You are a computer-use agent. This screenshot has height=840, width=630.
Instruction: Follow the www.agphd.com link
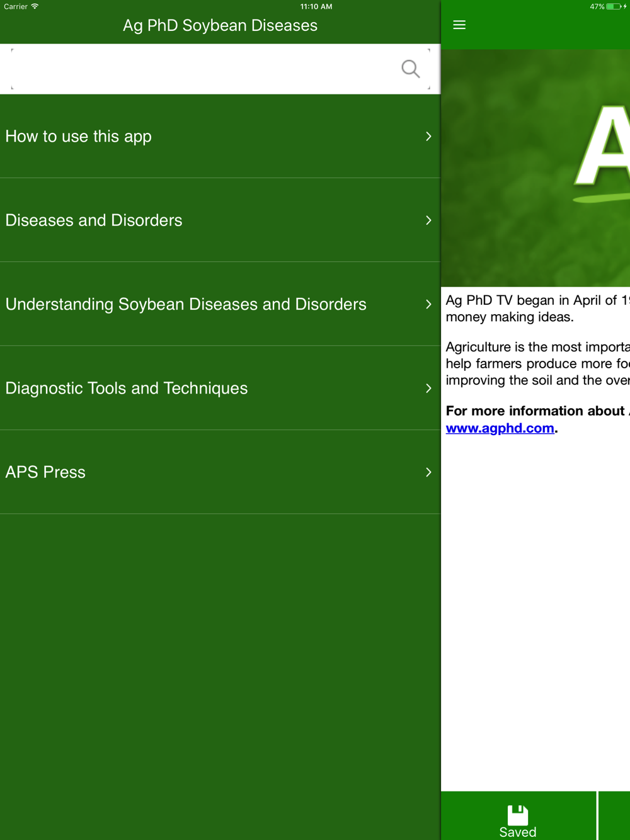[x=500, y=428]
